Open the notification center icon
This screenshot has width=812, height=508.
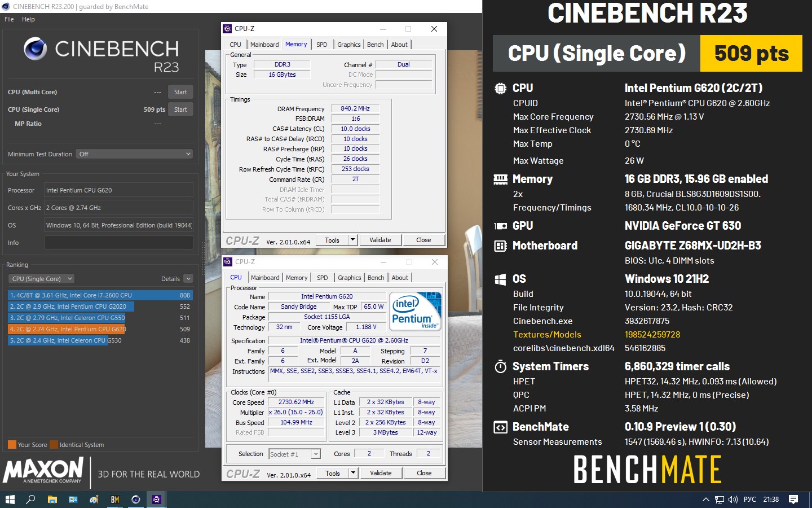(x=793, y=500)
